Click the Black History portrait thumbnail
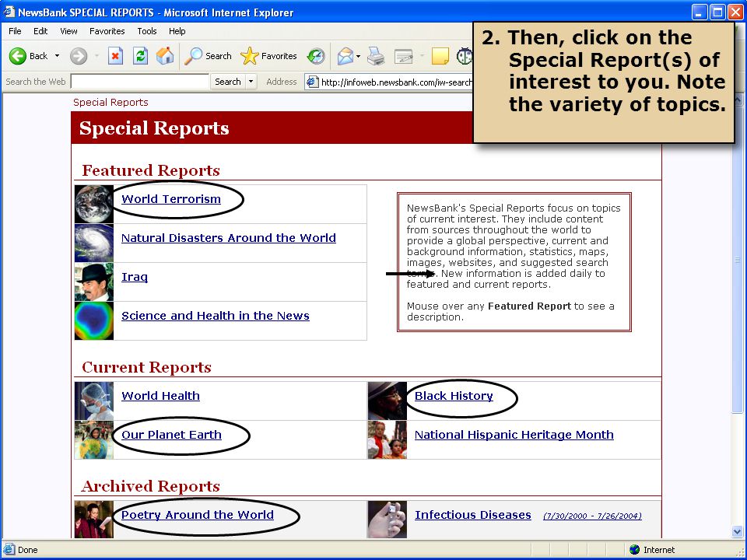The height and width of the screenshot is (560, 747). [388, 401]
